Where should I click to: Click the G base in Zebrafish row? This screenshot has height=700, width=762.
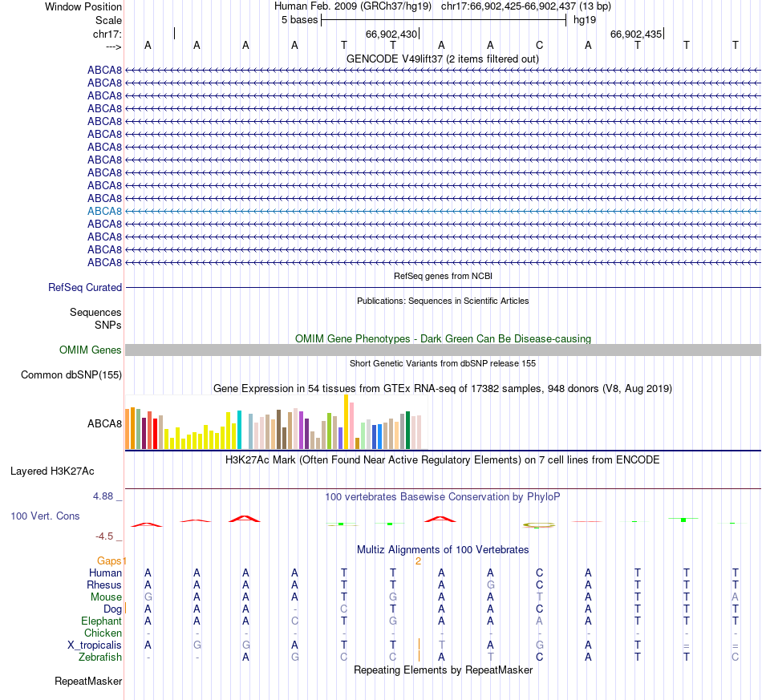(x=294, y=657)
